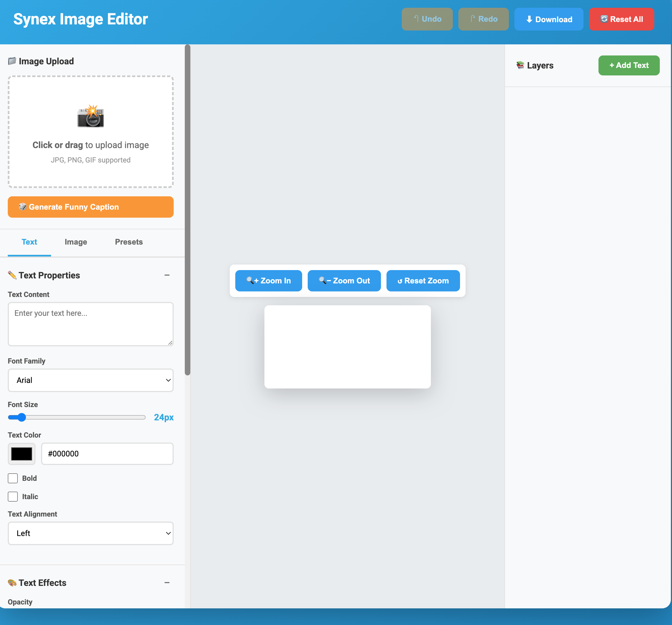Click the Download arrow icon

click(529, 19)
